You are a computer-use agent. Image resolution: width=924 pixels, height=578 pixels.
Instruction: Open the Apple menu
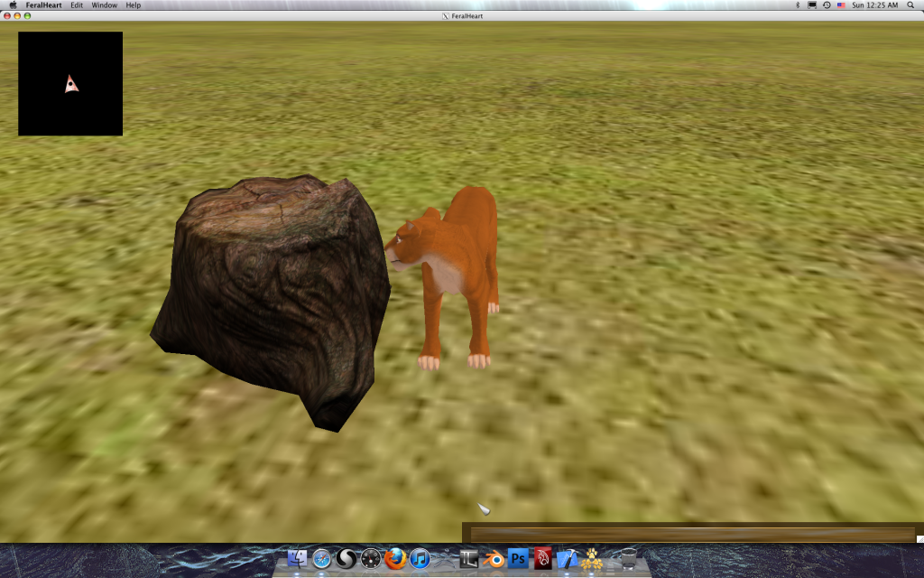(x=13, y=5)
